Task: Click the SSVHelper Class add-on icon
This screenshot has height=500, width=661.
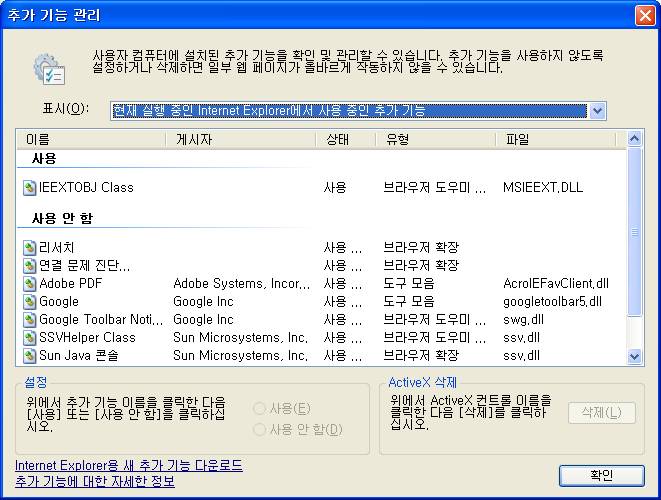Action: [x=29, y=338]
